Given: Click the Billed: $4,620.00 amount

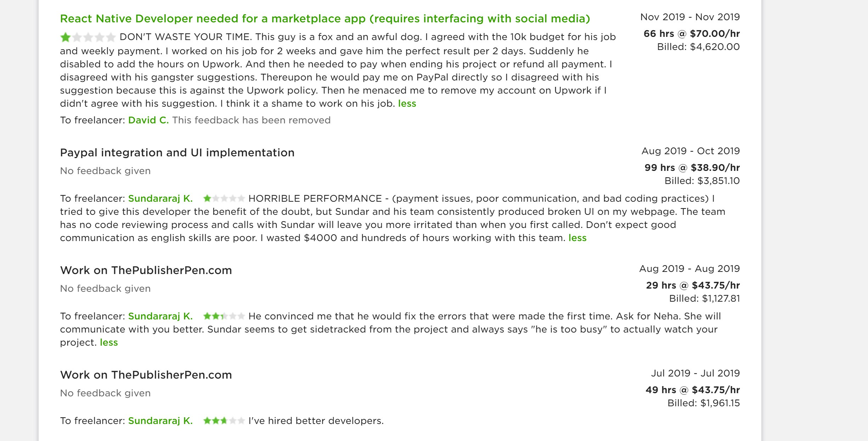Looking at the screenshot, I should point(698,47).
